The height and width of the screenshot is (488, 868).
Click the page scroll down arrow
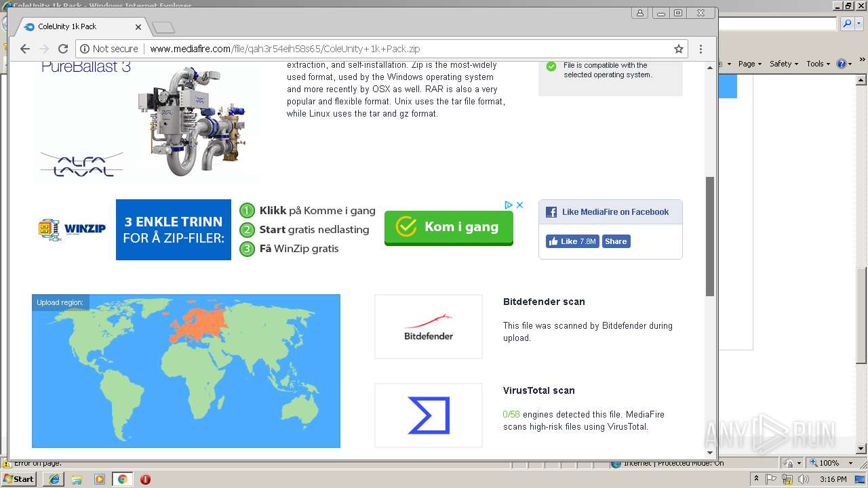coord(710,452)
